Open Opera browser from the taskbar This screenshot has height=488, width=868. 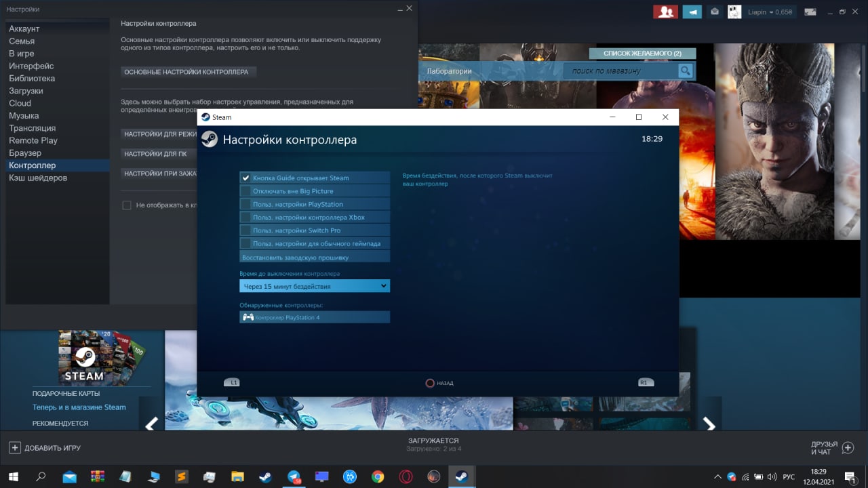[x=406, y=476]
